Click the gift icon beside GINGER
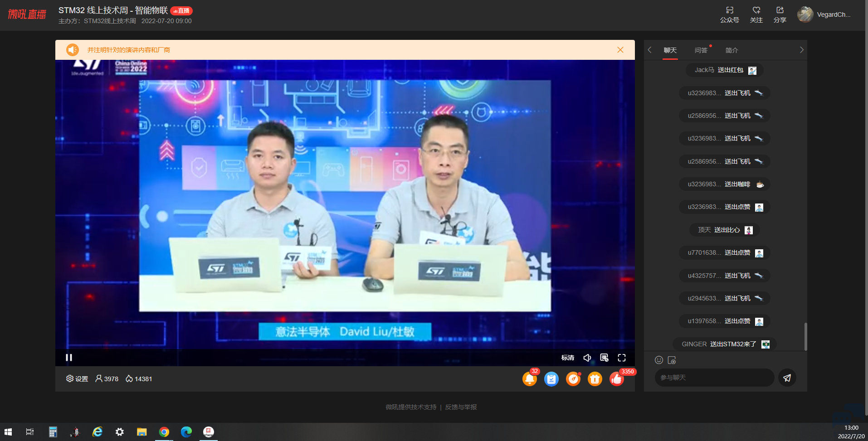Image resolution: width=868 pixels, height=441 pixels. [x=766, y=344]
